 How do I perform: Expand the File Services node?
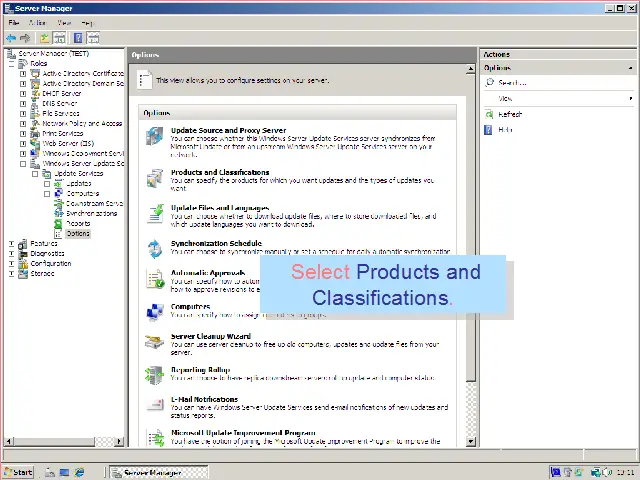[x=23, y=113]
